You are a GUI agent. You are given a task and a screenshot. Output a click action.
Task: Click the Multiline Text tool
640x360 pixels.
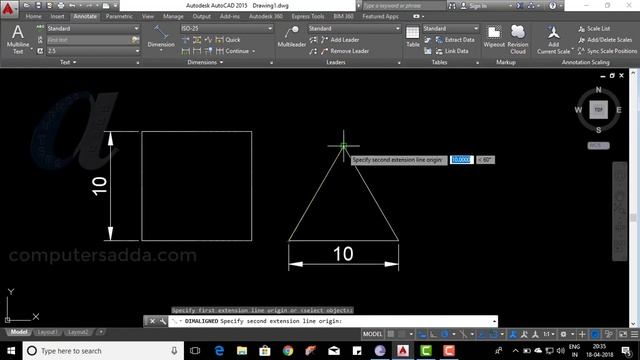[x=18, y=40]
